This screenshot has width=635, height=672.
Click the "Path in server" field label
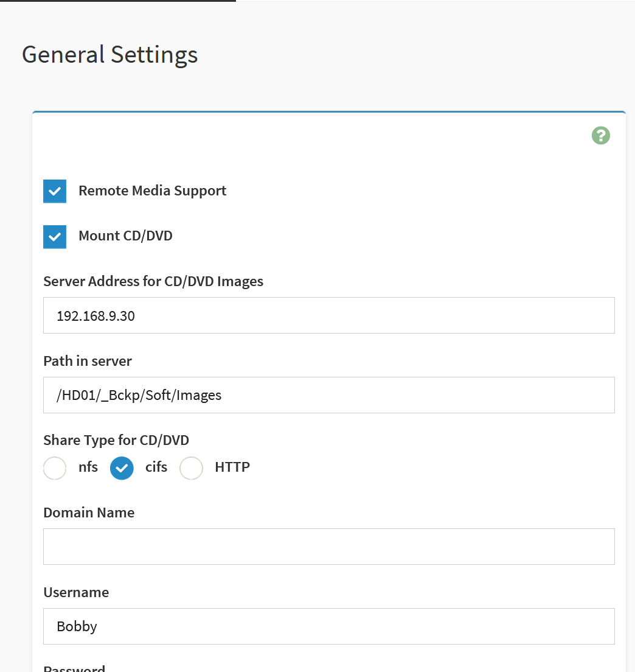[88, 361]
